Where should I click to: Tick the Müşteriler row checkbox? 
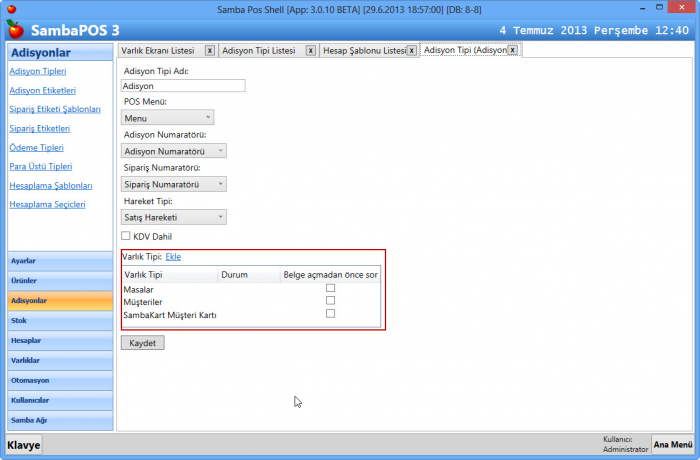click(x=330, y=301)
